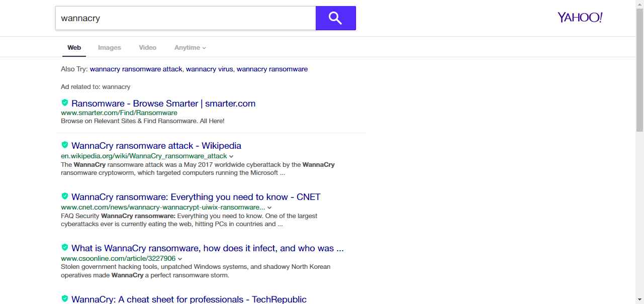This screenshot has width=644, height=304.
Task: Click the magnifying glass search button
Action: pos(335,18)
